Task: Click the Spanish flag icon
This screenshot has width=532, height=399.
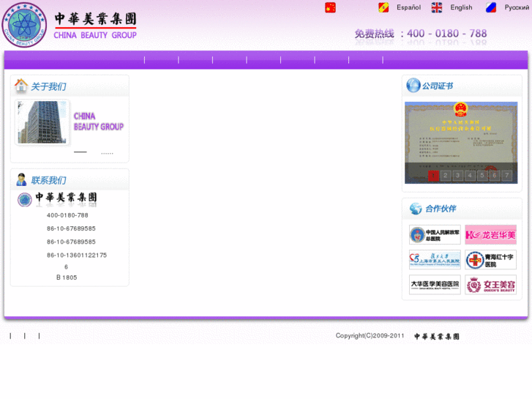Action: click(x=383, y=7)
